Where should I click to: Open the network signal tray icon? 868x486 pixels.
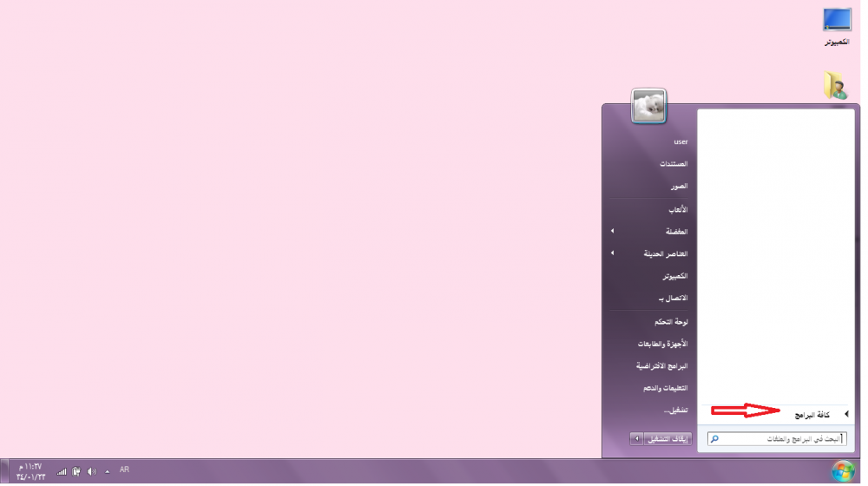point(62,471)
